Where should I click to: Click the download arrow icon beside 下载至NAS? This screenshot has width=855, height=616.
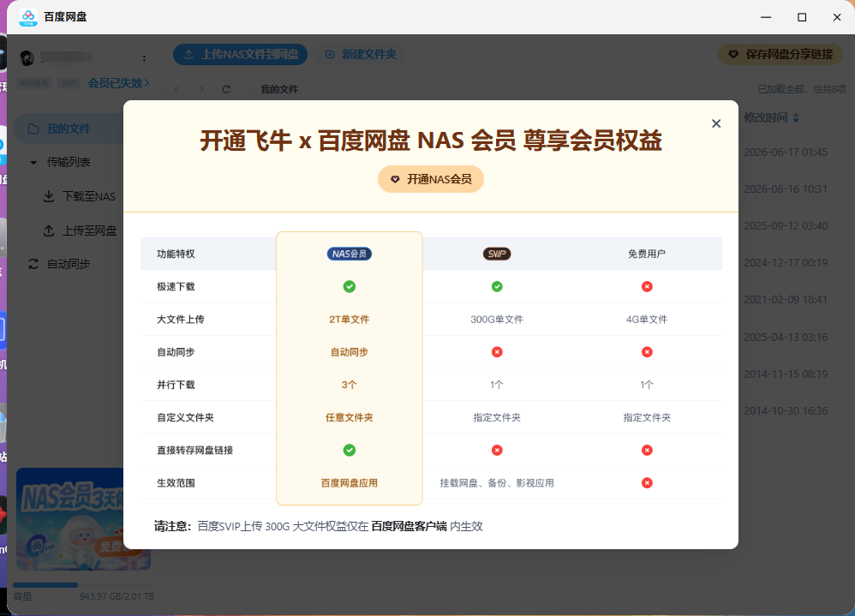coord(49,196)
